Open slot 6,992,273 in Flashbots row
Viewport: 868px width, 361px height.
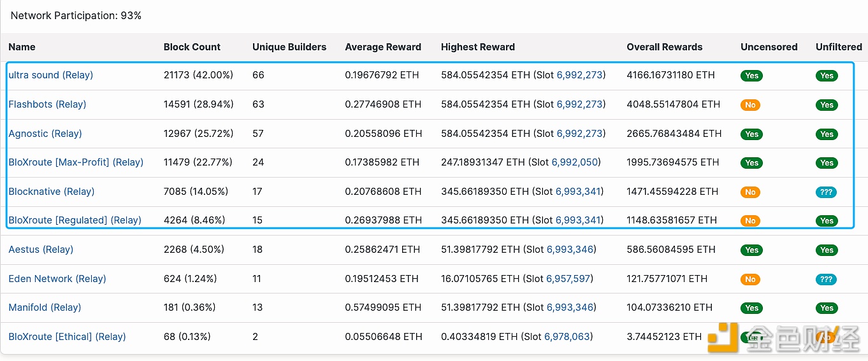(579, 104)
